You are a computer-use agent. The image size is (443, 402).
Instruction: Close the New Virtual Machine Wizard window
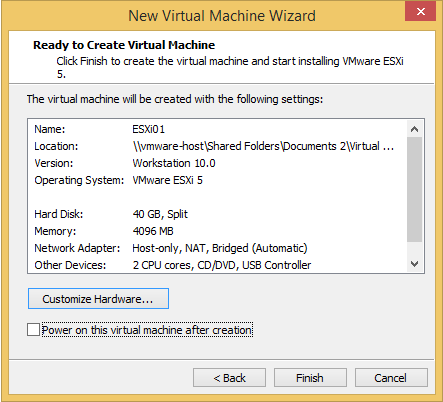pos(420,12)
